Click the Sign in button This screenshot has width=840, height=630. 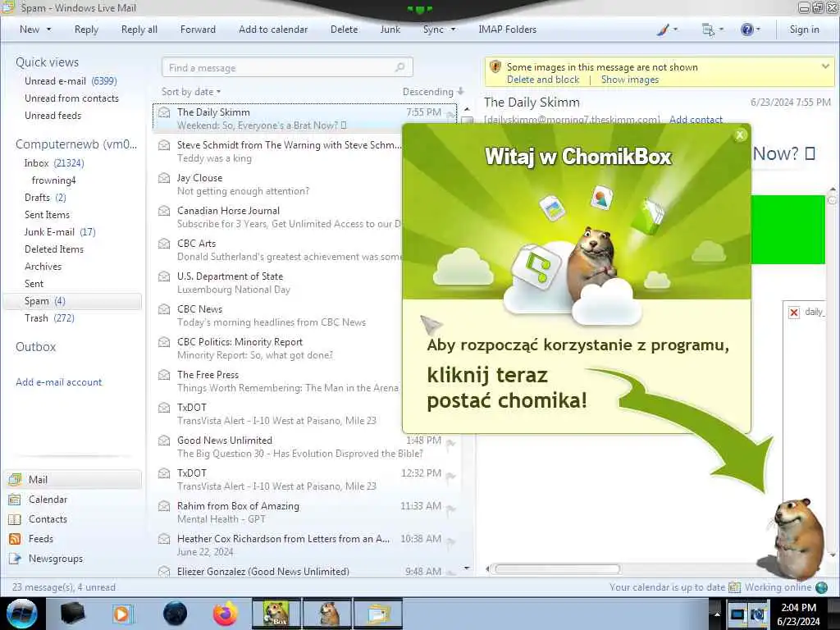coord(804,30)
